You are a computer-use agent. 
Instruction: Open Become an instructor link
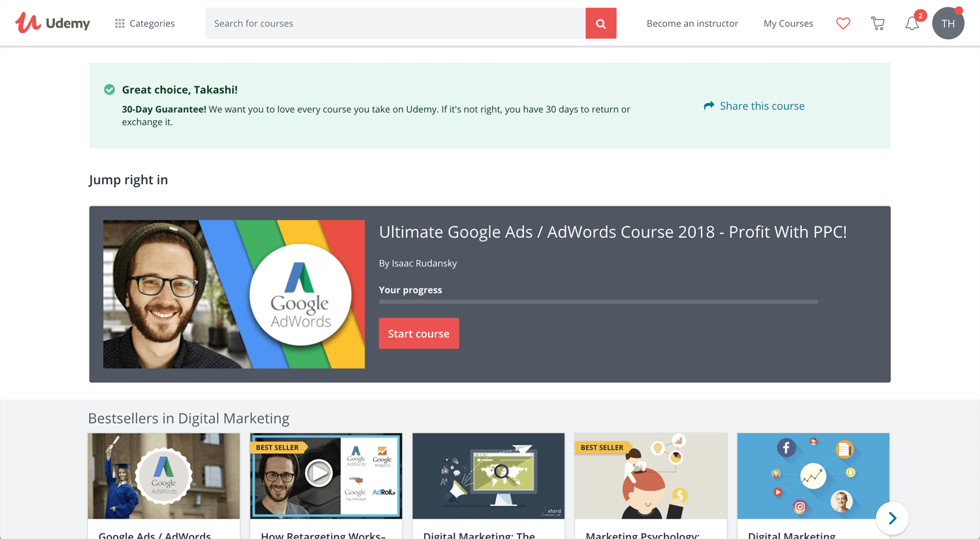pos(692,24)
